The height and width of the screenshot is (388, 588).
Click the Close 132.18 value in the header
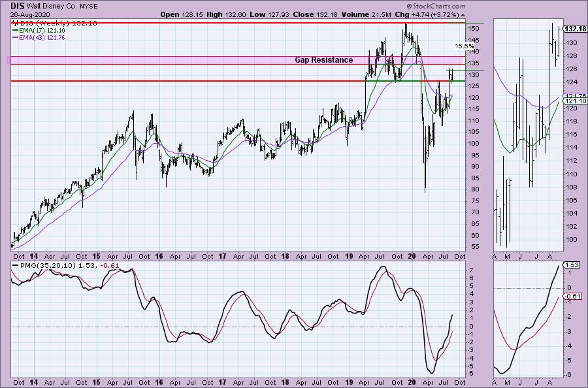tap(315, 14)
